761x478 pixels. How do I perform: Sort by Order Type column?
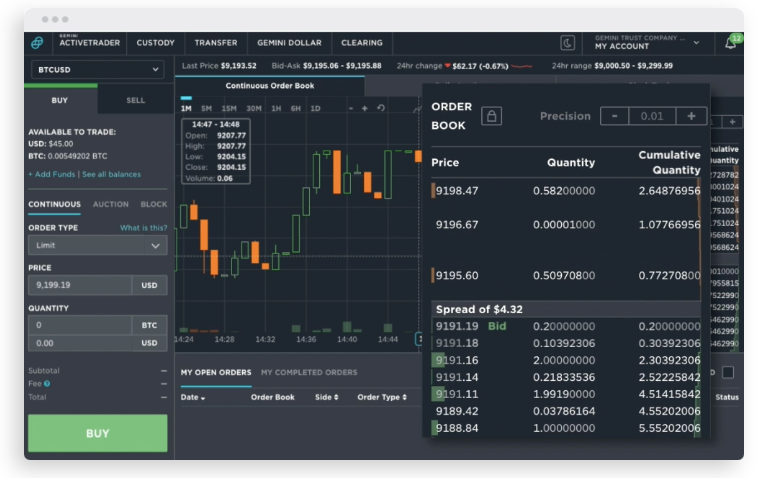pyautogui.click(x=382, y=397)
